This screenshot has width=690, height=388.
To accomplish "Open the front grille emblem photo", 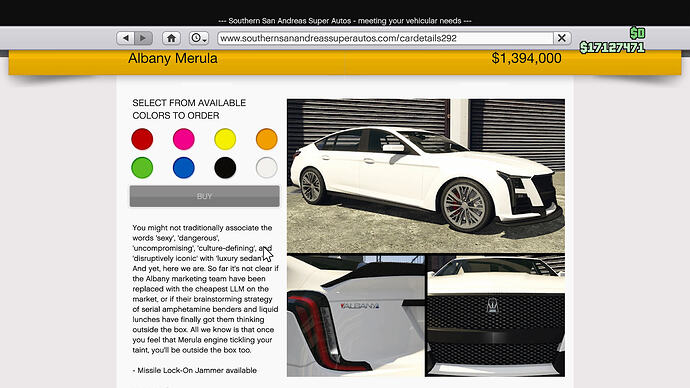I will point(495,315).
